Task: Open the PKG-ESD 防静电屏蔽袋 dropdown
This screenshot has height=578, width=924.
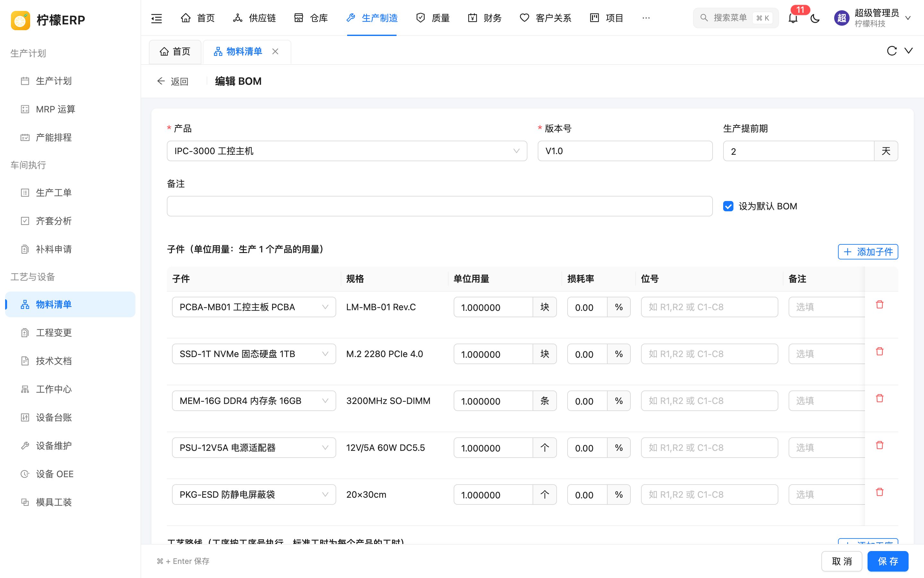Action: point(254,494)
